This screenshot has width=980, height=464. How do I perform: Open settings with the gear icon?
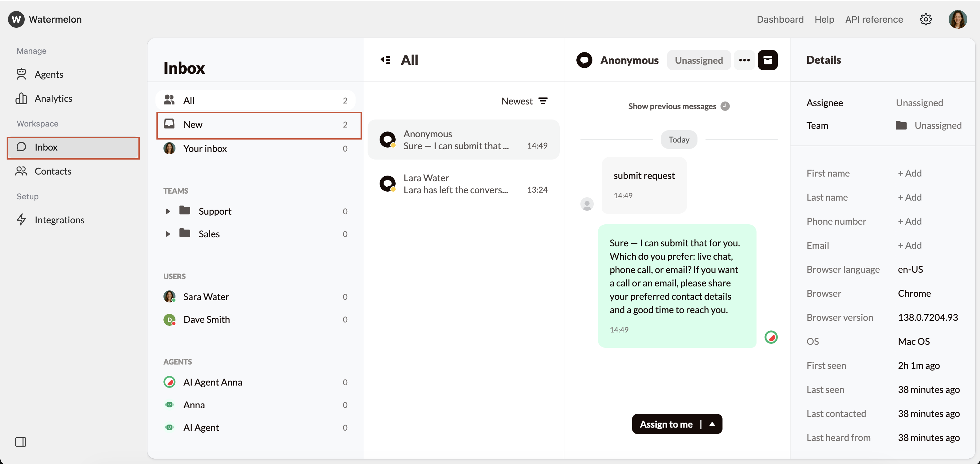926,19
